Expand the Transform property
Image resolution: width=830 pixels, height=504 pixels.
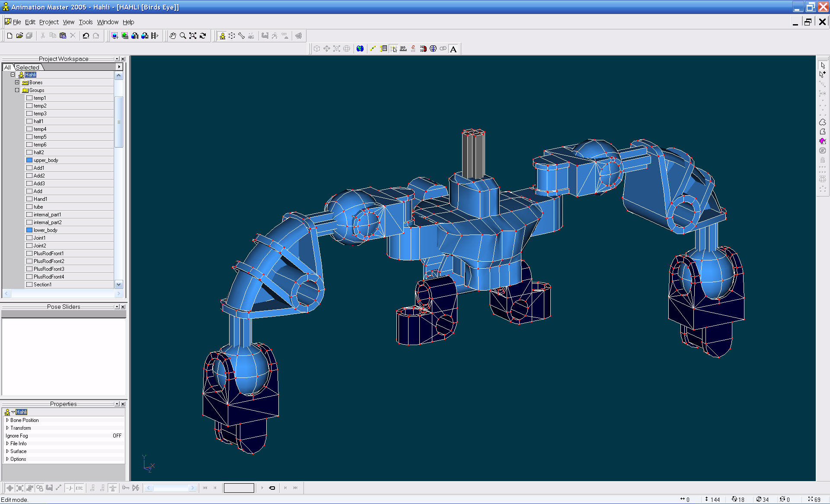pos(7,428)
